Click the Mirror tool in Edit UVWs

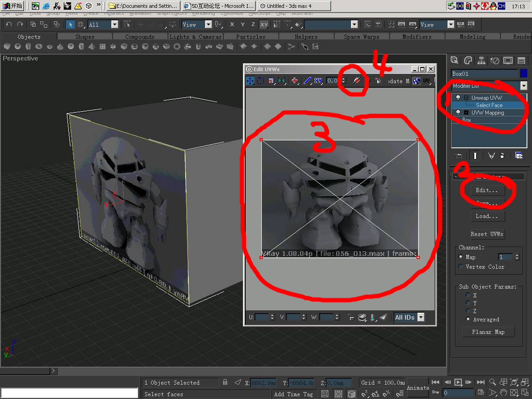(x=281, y=81)
